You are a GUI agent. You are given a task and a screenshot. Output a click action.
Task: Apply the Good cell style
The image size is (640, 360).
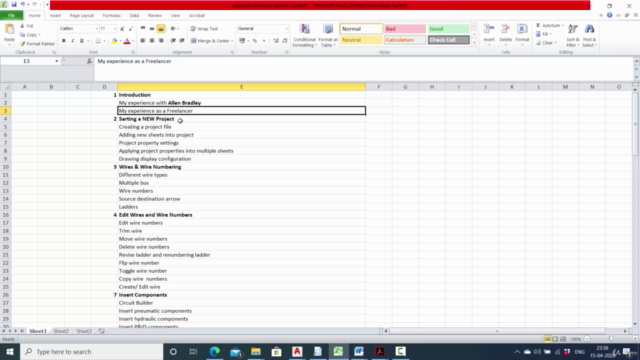(448, 29)
